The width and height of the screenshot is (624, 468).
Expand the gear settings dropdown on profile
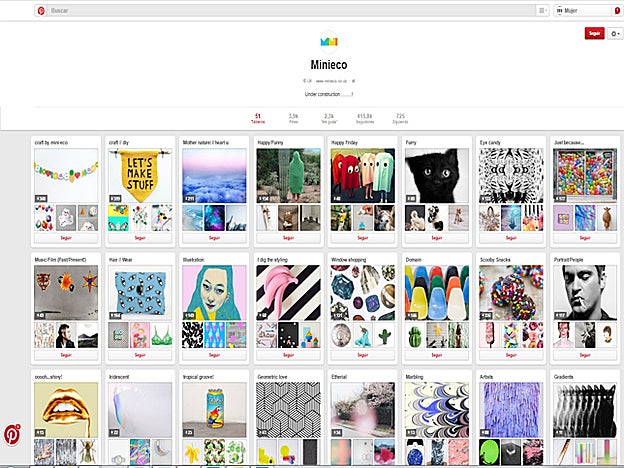(x=615, y=33)
